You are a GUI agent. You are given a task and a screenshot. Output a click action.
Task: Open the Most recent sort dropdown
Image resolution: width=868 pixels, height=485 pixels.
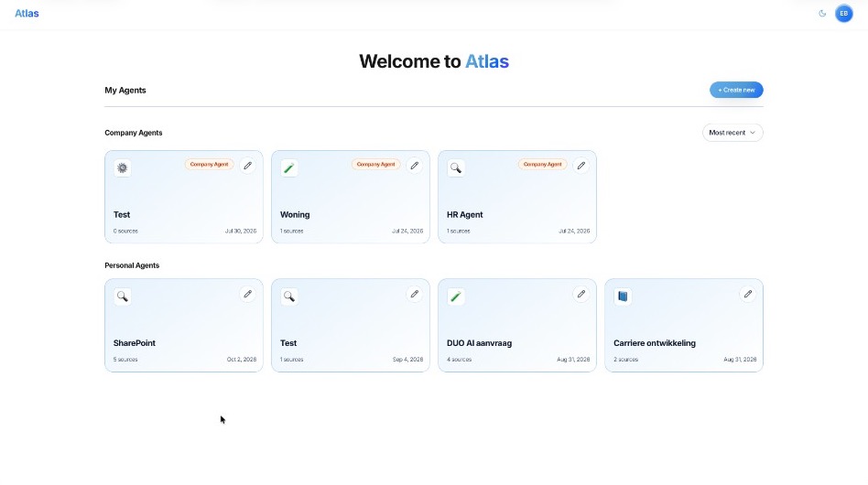point(732,133)
